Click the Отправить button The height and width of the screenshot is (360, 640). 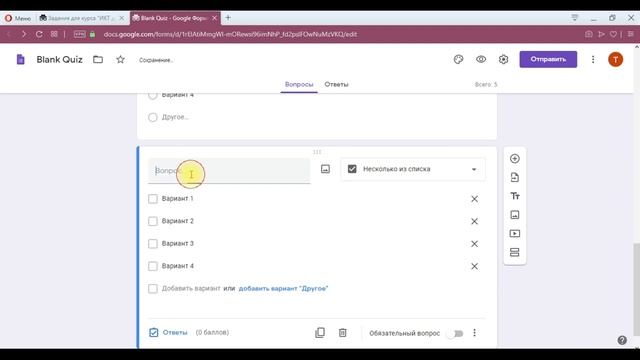(x=548, y=60)
